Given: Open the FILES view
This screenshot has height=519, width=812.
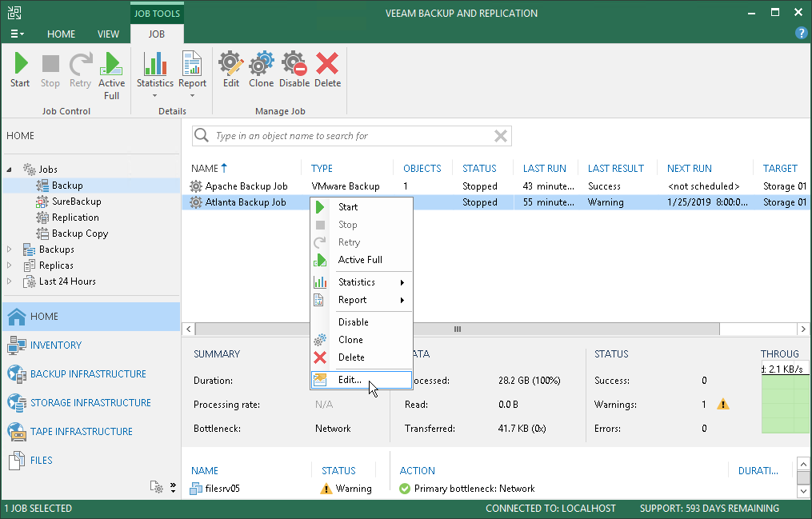Looking at the screenshot, I should (x=91, y=460).
